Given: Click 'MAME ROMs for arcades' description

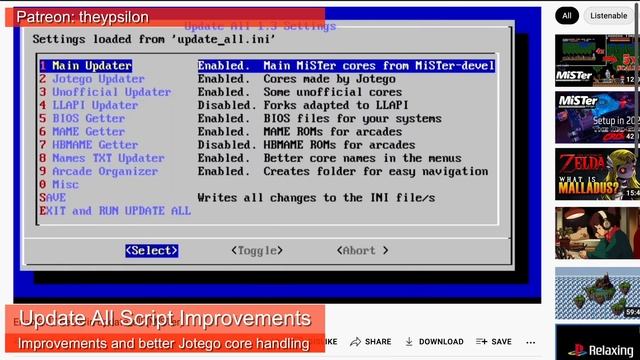Looking at the screenshot, I should [333, 131].
